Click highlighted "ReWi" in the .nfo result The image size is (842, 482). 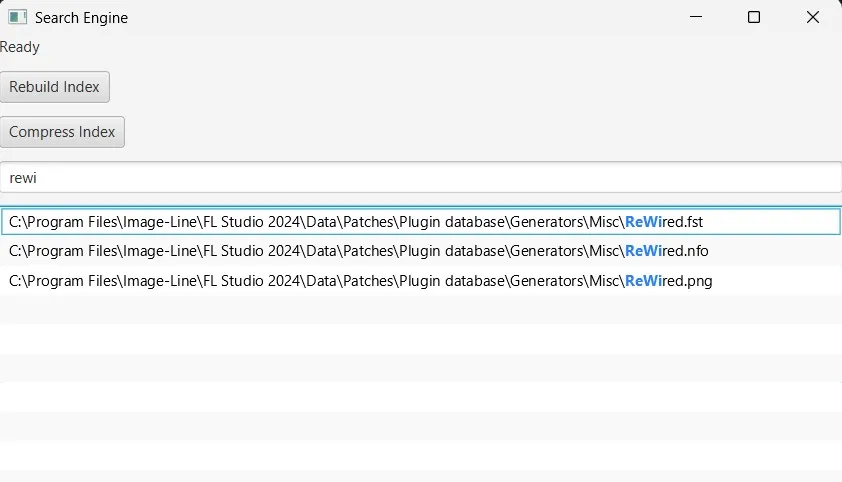coord(643,251)
